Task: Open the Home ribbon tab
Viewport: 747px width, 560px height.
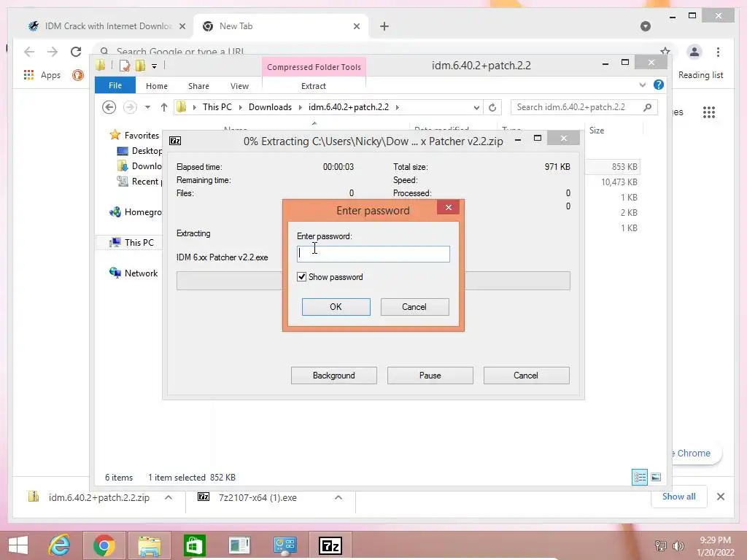Action: [157, 86]
